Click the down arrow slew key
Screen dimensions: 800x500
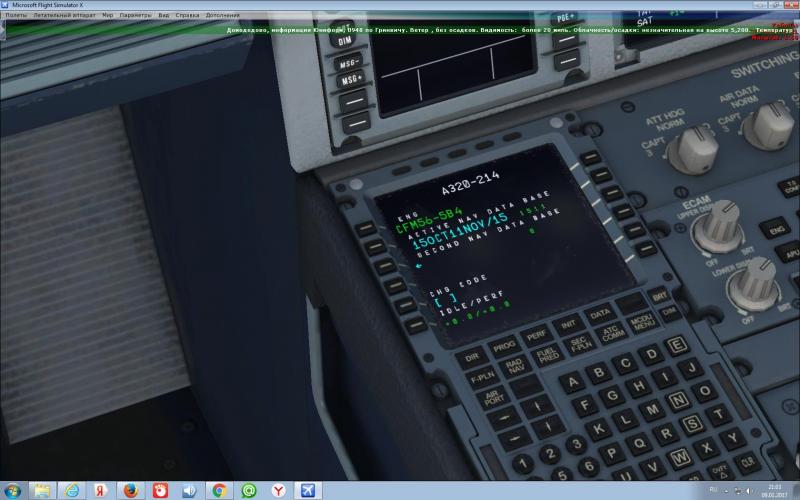point(548,427)
